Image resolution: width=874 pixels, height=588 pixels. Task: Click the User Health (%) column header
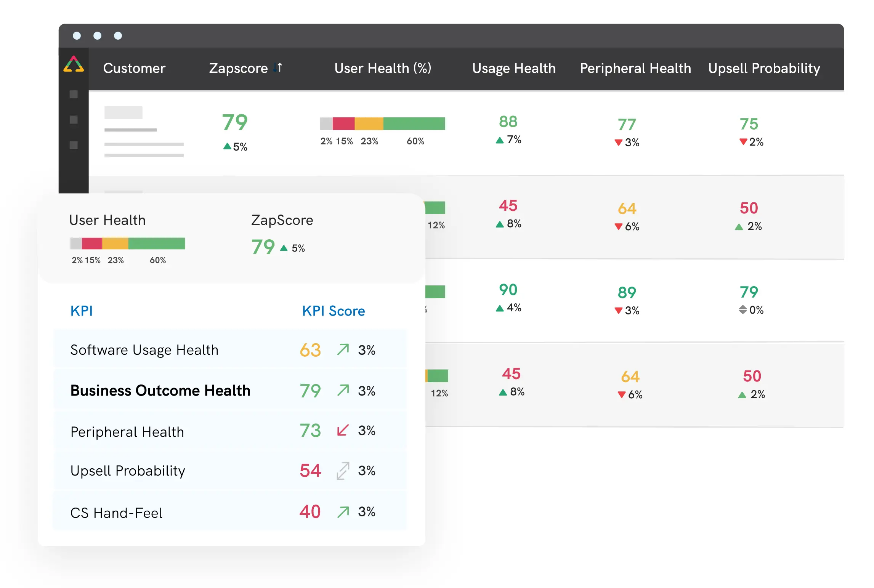(383, 68)
